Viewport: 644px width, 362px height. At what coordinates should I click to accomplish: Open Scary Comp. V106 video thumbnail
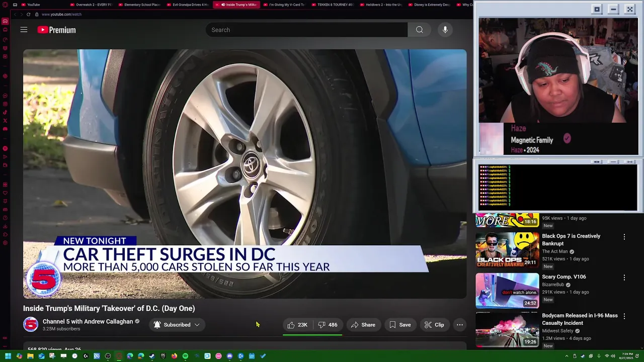coord(507,291)
